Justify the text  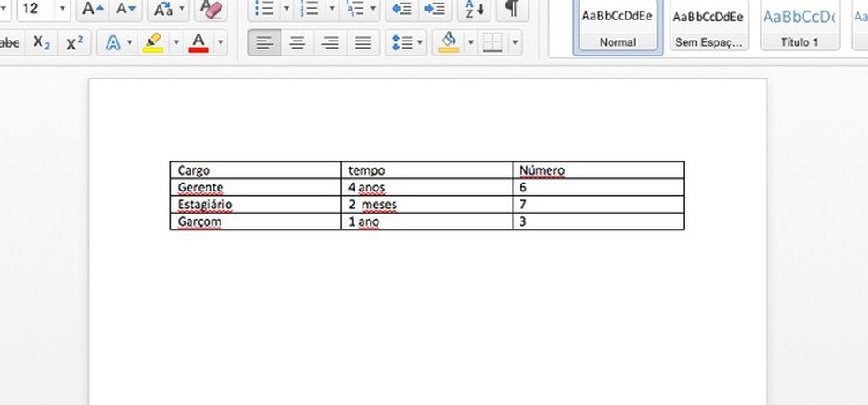click(363, 42)
